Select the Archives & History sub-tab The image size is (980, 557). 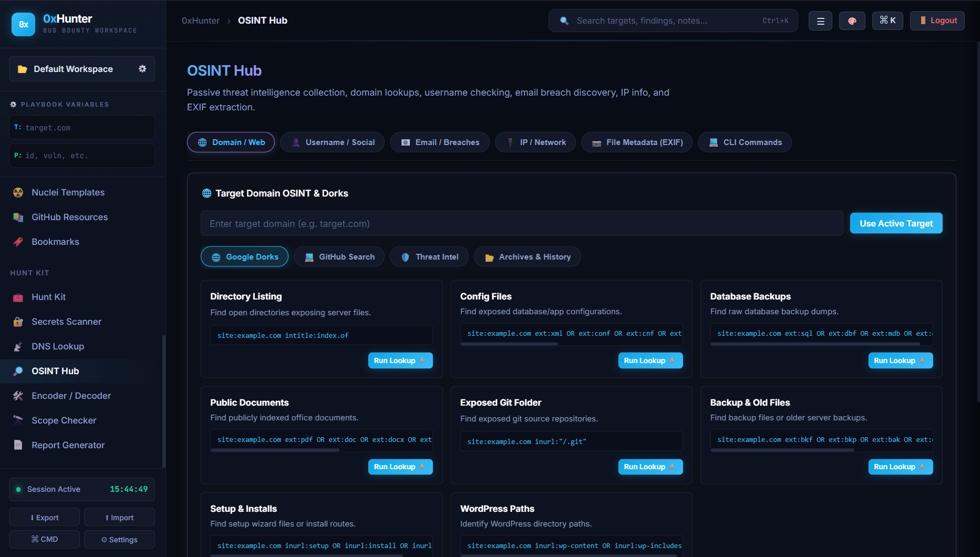click(x=527, y=257)
